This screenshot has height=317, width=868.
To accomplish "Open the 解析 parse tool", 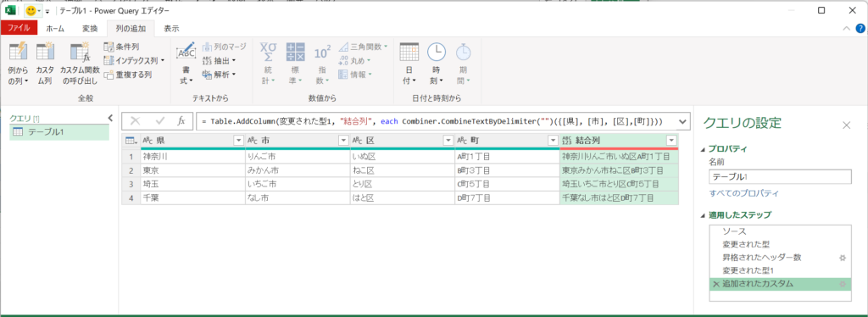I will point(220,74).
